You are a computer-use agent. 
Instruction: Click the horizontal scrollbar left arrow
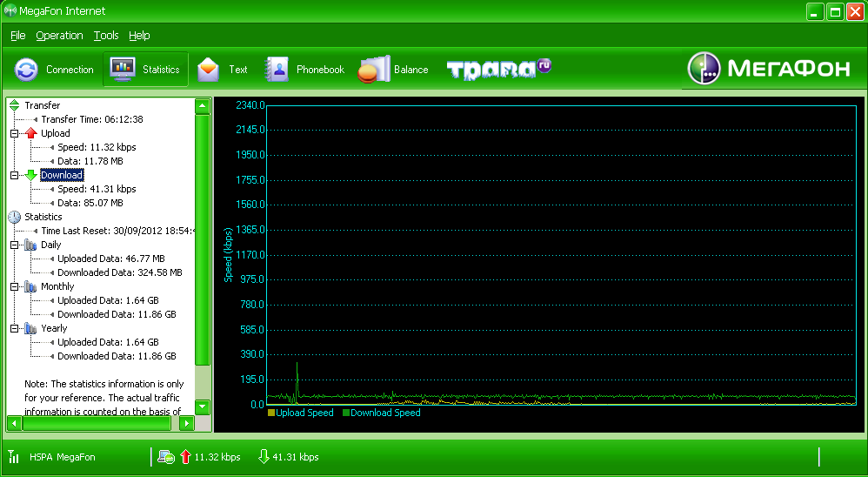pyautogui.click(x=14, y=424)
